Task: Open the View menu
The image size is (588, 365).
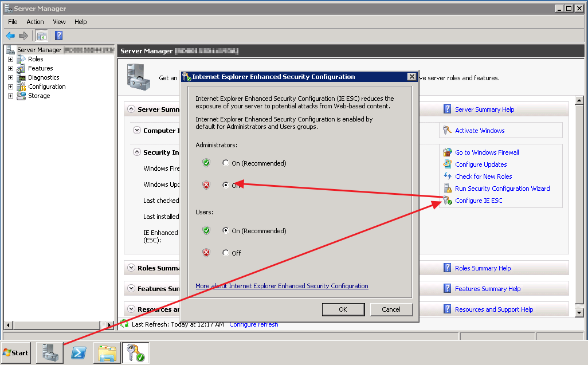Action: coord(59,22)
